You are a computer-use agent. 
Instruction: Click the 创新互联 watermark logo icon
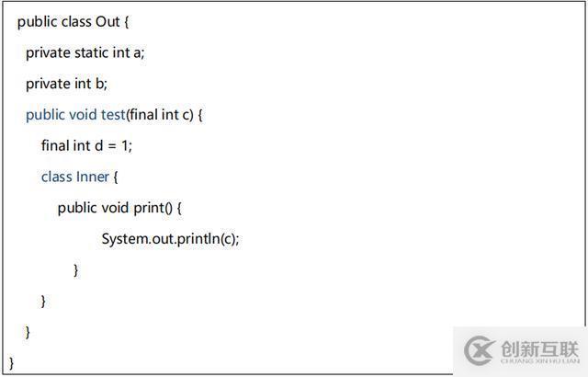(x=481, y=351)
